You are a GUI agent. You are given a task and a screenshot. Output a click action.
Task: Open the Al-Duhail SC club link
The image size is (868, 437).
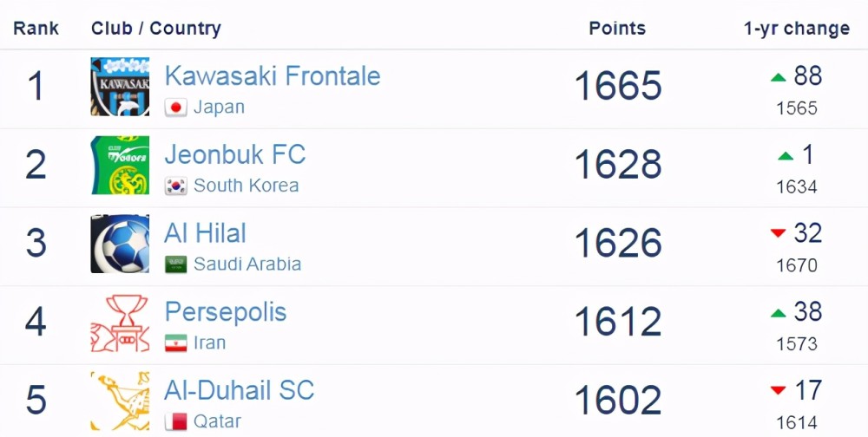[x=240, y=390]
